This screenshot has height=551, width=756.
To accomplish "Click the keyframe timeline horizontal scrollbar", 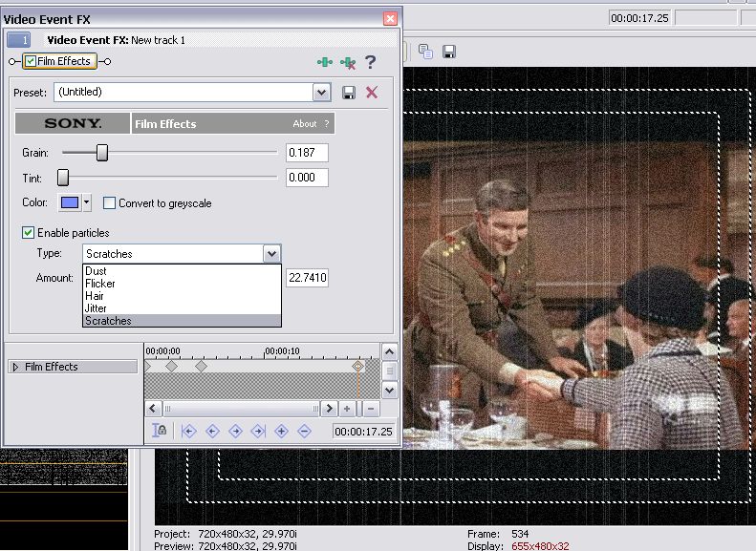I will [x=241, y=409].
